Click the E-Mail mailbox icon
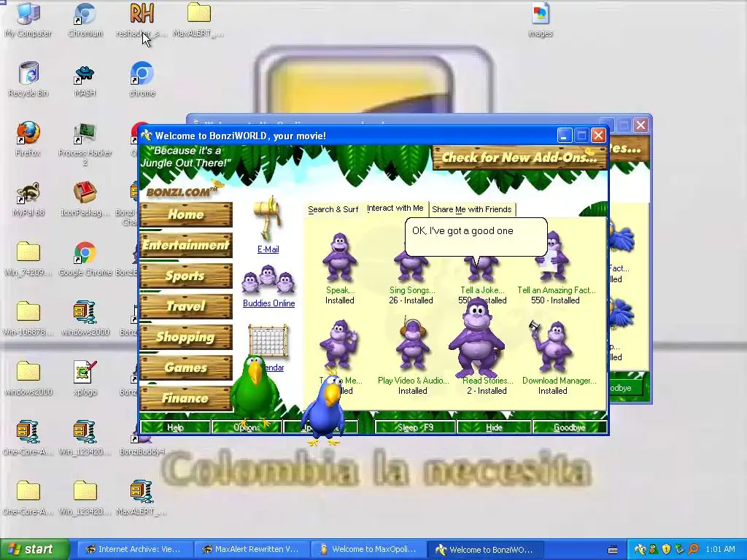Screen dimensions: 747x560 [x=268, y=218]
